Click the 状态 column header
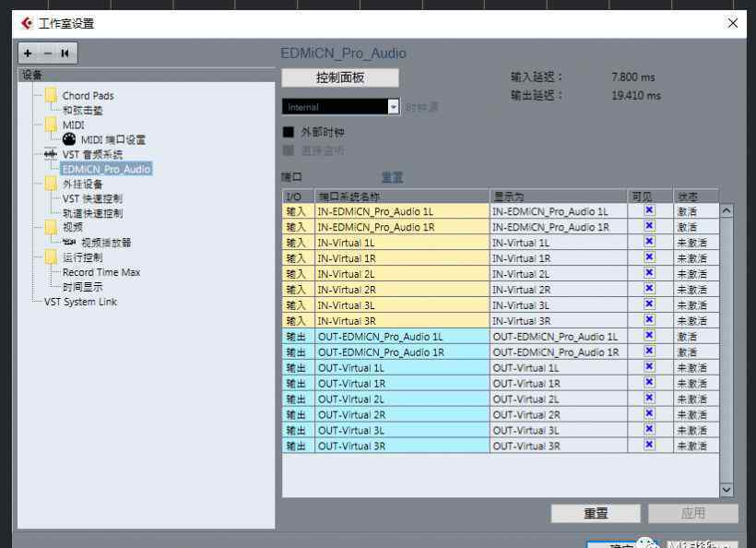Screen dimensions: 756x548 pos(696,197)
